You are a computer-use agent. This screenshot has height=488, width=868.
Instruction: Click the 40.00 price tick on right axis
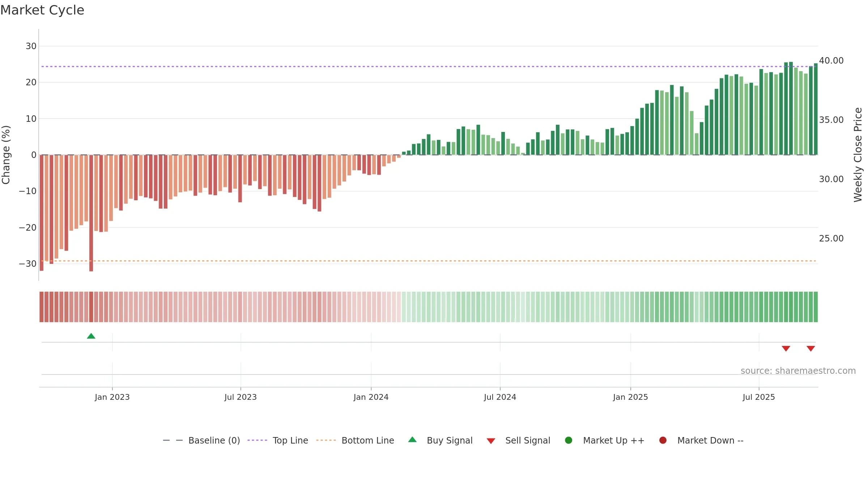[831, 60]
